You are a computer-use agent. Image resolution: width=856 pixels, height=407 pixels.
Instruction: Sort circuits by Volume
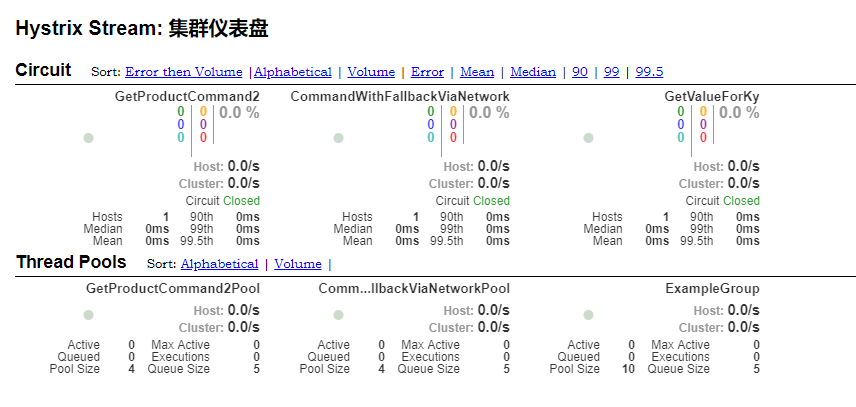point(371,72)
